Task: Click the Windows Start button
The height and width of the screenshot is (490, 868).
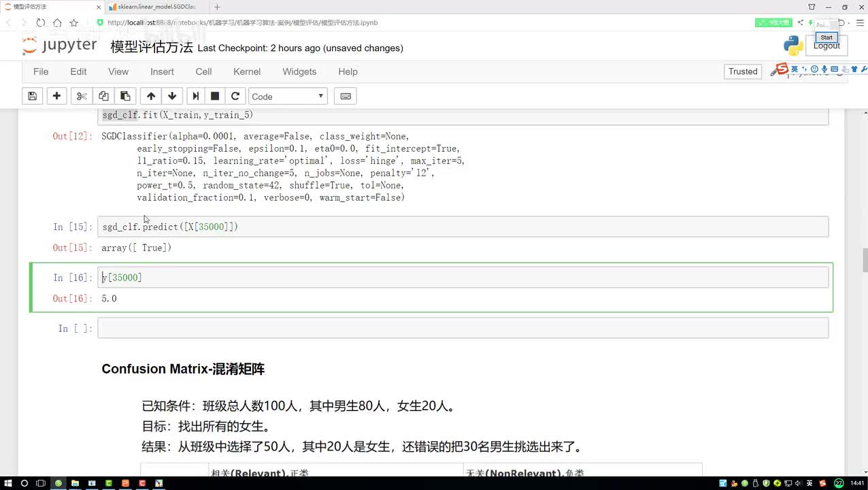Action: tap(7, 483)
